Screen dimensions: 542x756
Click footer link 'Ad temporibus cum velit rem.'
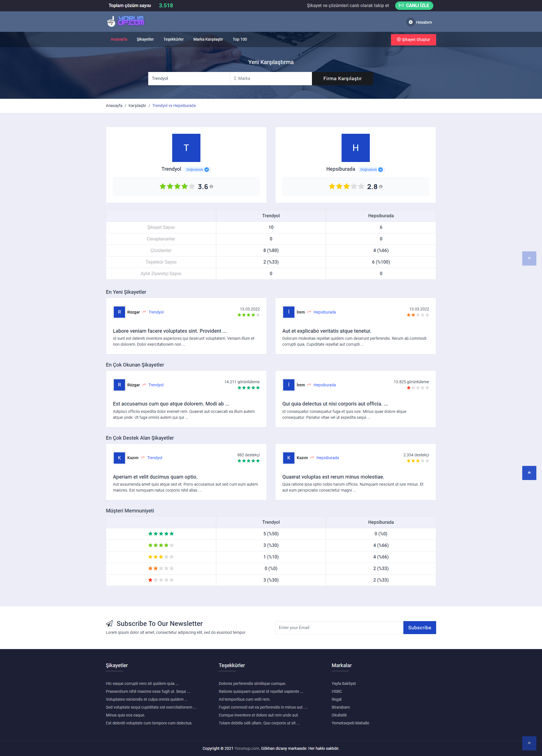pyautogui.click(x=244, y=700)
